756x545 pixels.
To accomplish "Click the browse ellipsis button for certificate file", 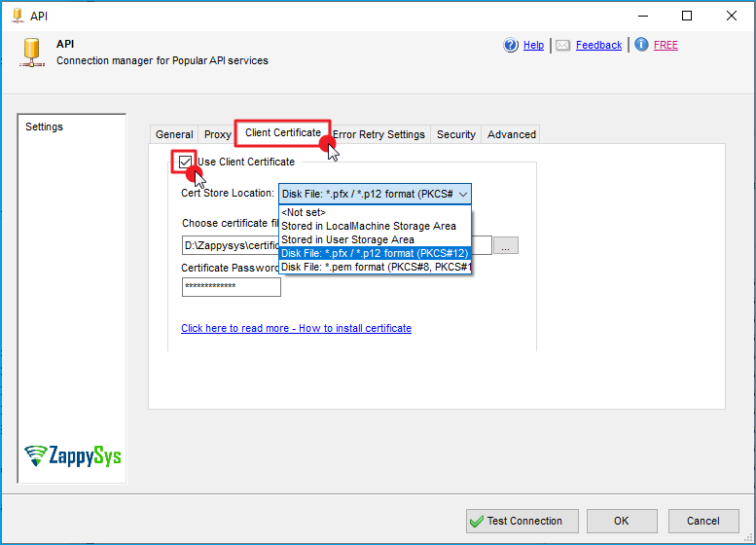I will tap(505, 246).
